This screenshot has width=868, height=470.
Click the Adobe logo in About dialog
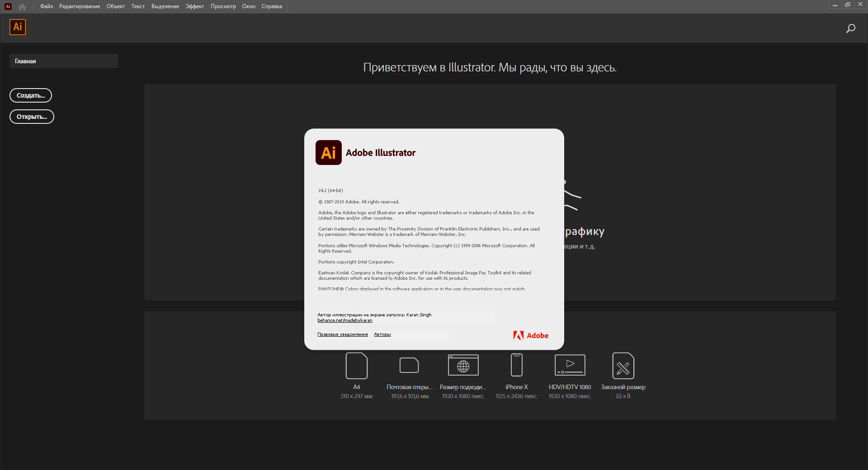531,335
